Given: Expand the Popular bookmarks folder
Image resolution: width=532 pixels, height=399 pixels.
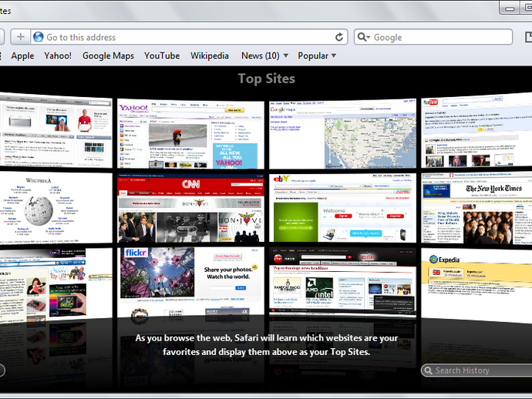Looking at the screenshot, I should (317, 55).
